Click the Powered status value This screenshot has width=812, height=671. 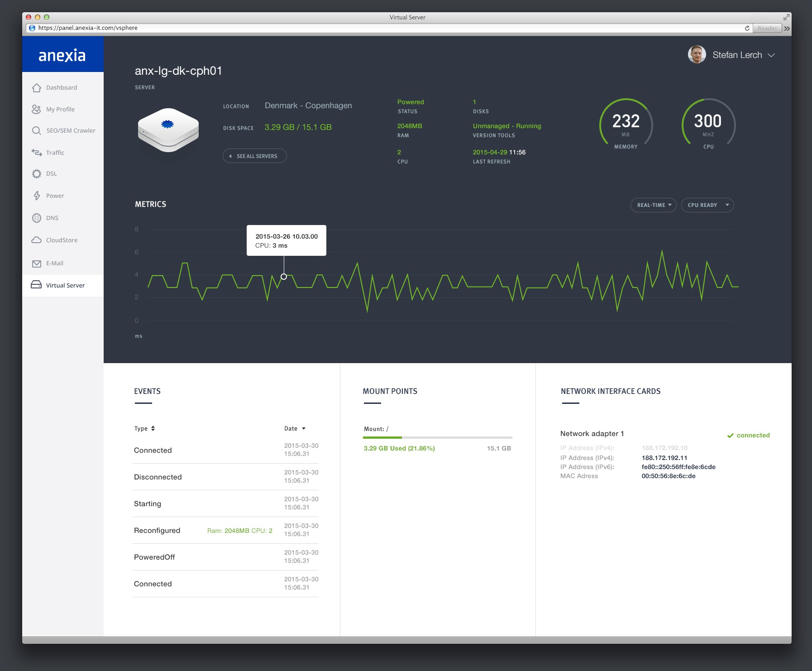click(411, 102)
